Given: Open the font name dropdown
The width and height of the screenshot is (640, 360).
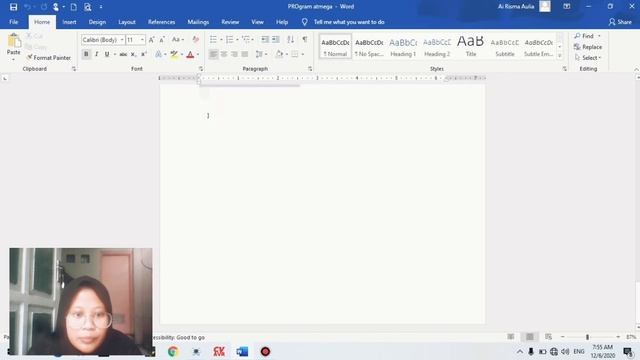Looking at the screenshot, I should pyautogui.click(x=122, y=40).
